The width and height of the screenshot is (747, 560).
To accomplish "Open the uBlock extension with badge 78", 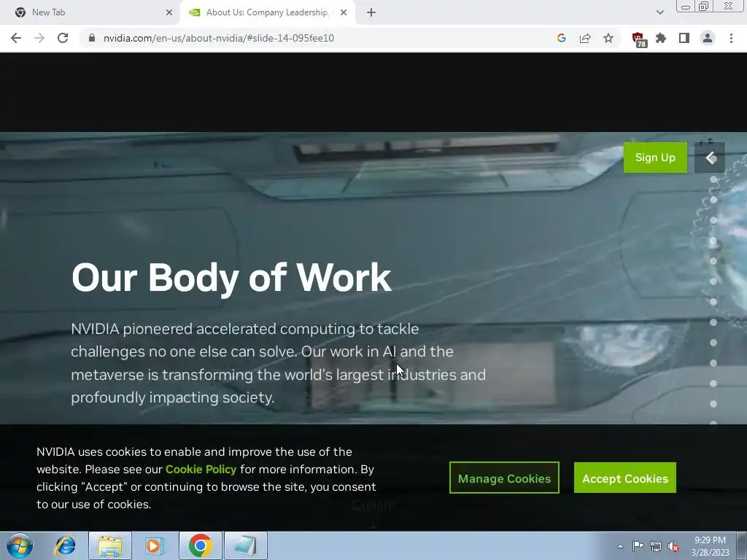I will click(x=638, y=39).
